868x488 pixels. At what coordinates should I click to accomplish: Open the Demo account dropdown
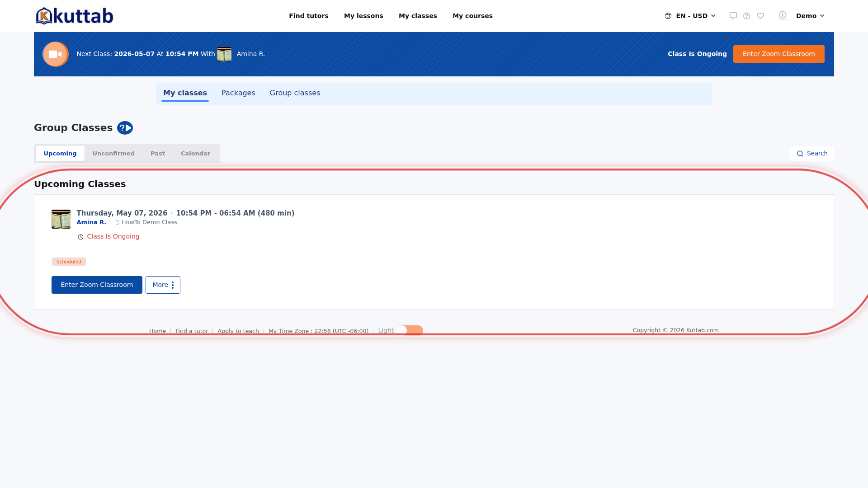click(810, 16)
